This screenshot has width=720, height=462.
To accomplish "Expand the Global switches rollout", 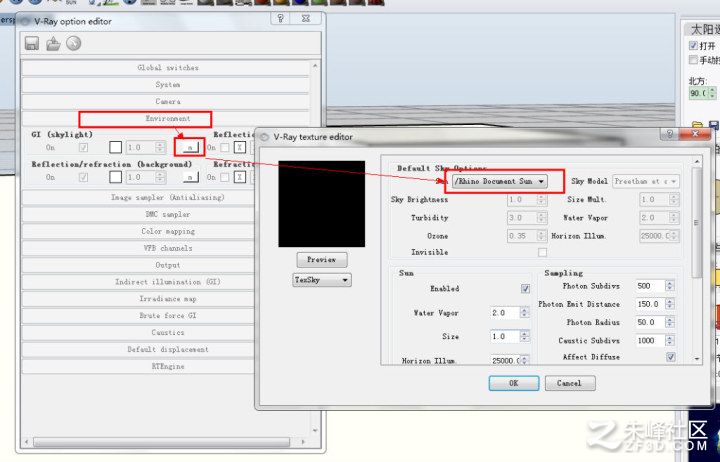I will coord(168,68).
